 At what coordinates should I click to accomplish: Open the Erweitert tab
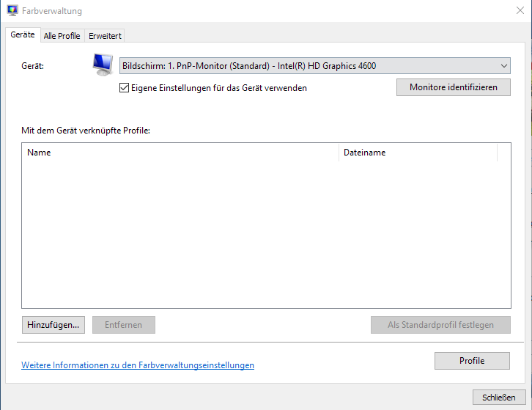click(105, 35)
